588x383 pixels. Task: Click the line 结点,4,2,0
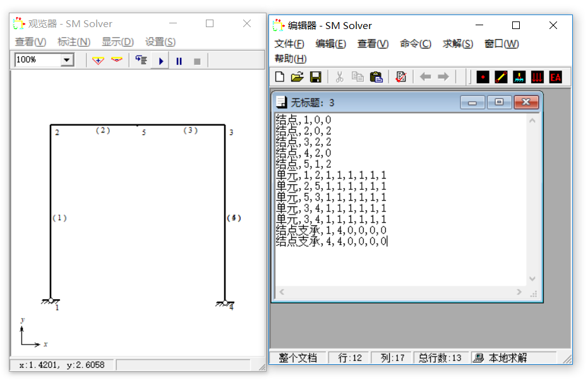tap(303, 153)
